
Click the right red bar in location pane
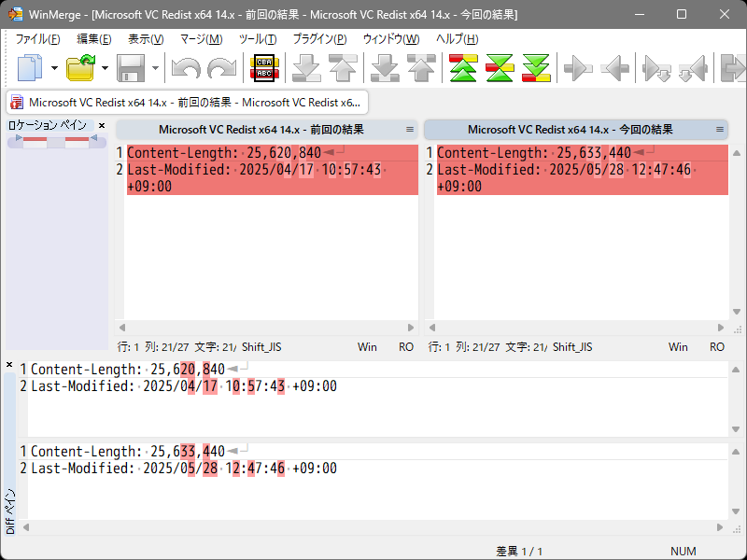coord(78,139)
